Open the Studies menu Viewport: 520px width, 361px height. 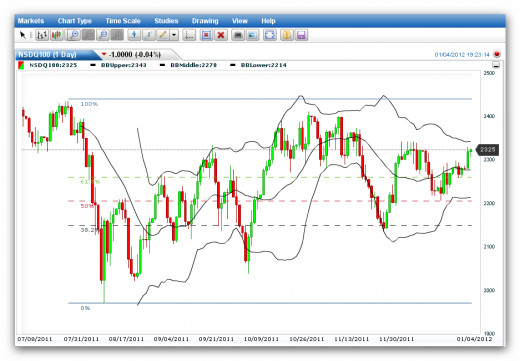(166, 21)
